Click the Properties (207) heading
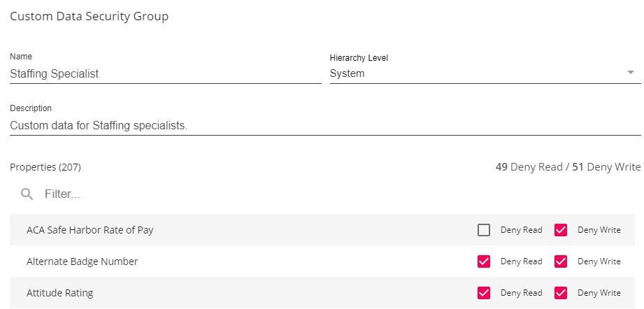The height and width of the screenshot is (309, 644). (x=45, y=167)
